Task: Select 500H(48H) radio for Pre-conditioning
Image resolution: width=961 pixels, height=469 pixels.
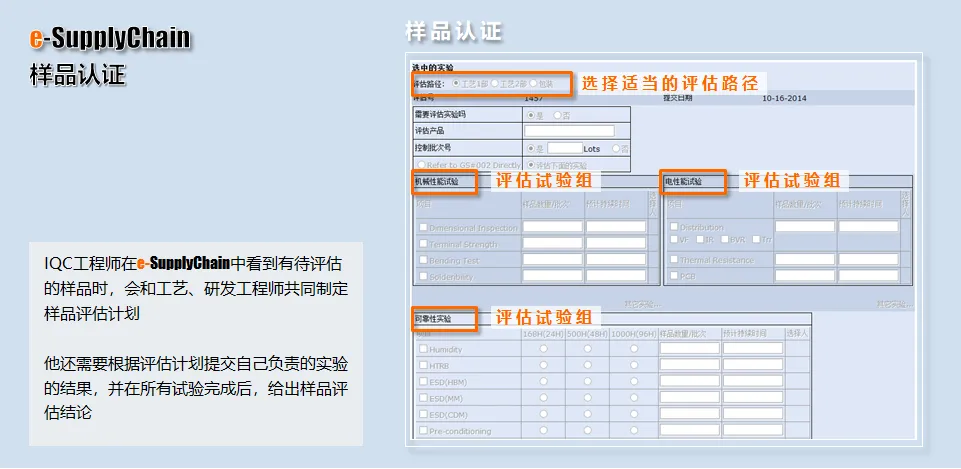Action: (x=588, y=430)
